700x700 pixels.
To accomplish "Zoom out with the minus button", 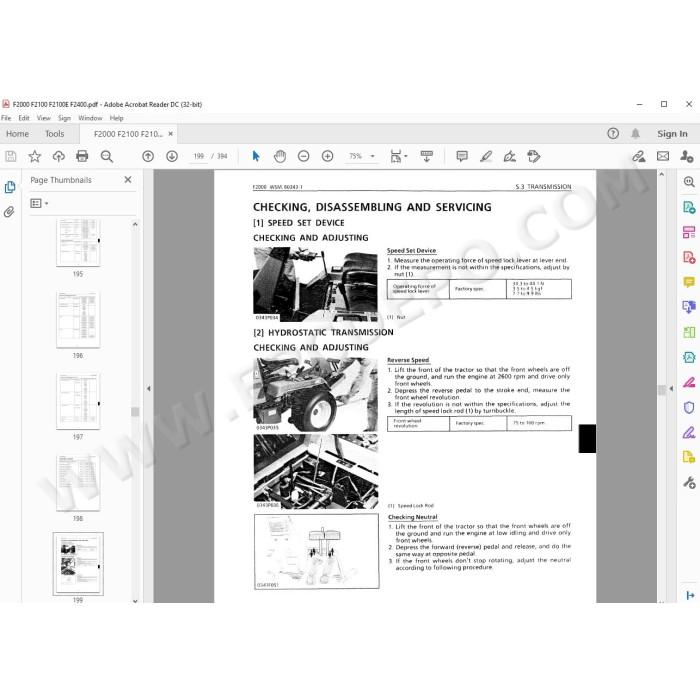I will coord(304,156).
